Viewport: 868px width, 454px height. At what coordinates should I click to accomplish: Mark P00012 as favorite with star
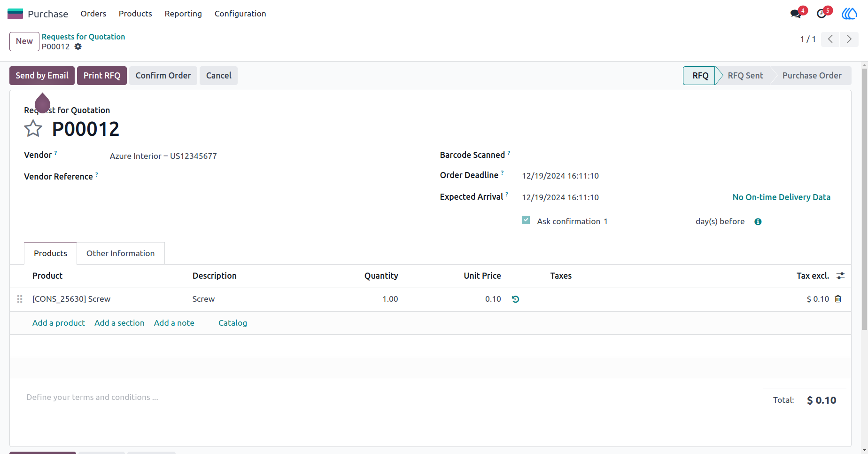[x=33, y=128]
